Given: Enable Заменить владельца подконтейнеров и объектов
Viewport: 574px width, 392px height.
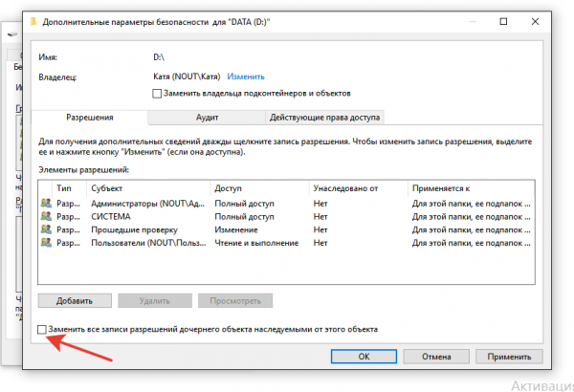Looking at the screenshot, I should (x=157, y=94).
